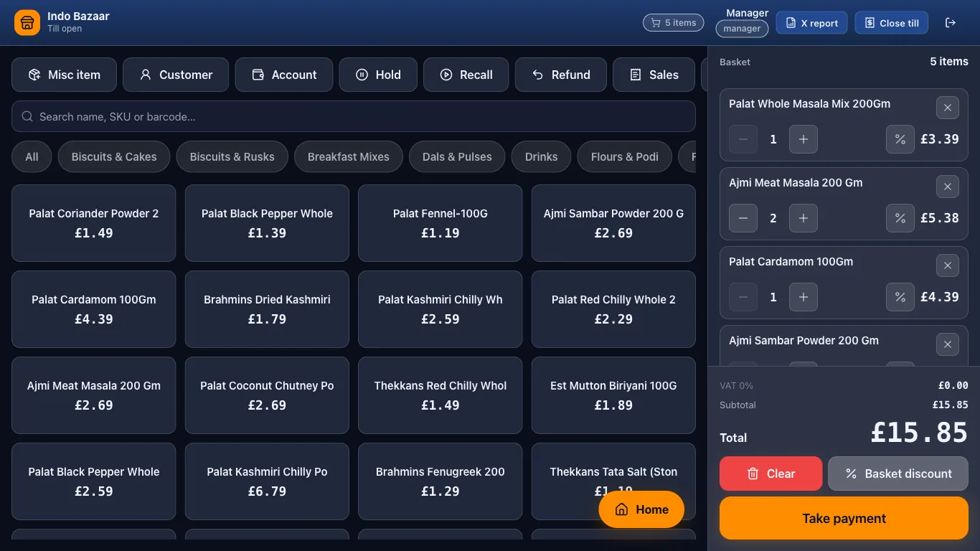
Task: Add Est Mutton Biriyani 100G to basket
Action: click(x=613, y=395)
